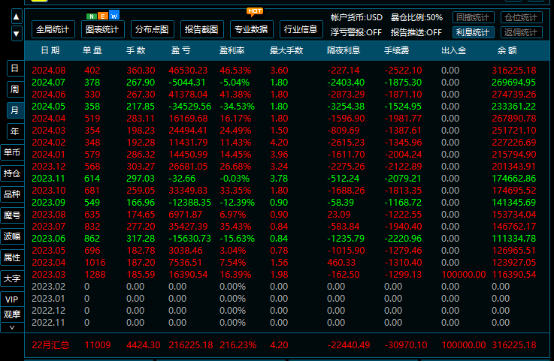The width and height of the screenshot is (554, 362).
Task: Toggle 报告推送 OFF setting
Action: pyautogui.click(x=416, y=32)
